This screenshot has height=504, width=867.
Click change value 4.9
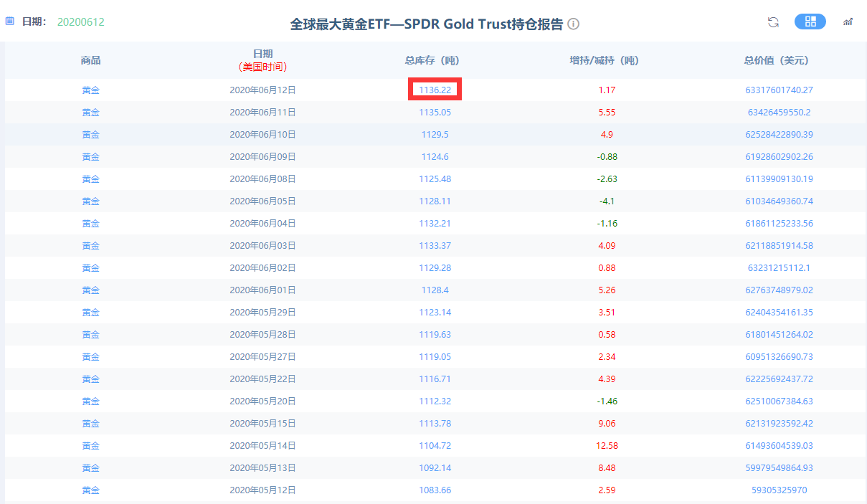[x=607, y=135]
